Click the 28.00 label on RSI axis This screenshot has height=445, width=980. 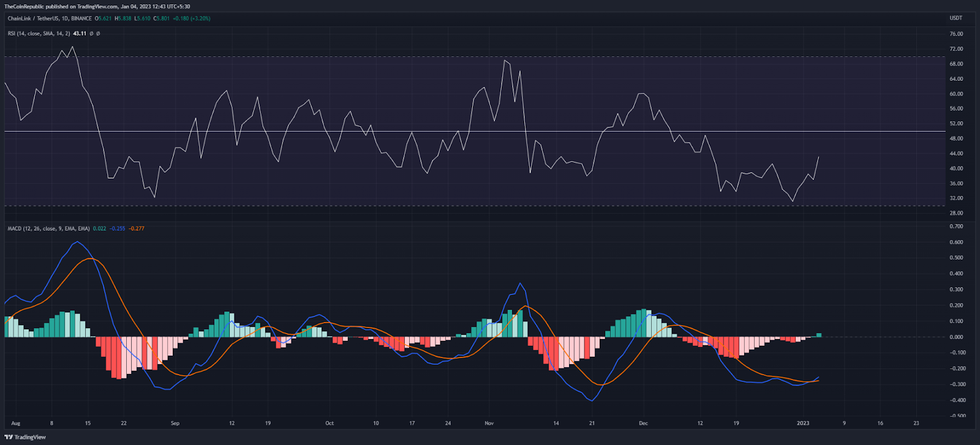tap(956, 213)
